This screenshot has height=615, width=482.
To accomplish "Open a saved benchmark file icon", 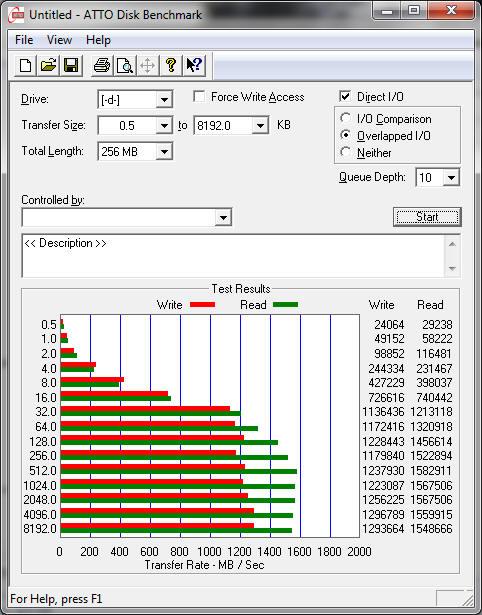I will [48, 65].
